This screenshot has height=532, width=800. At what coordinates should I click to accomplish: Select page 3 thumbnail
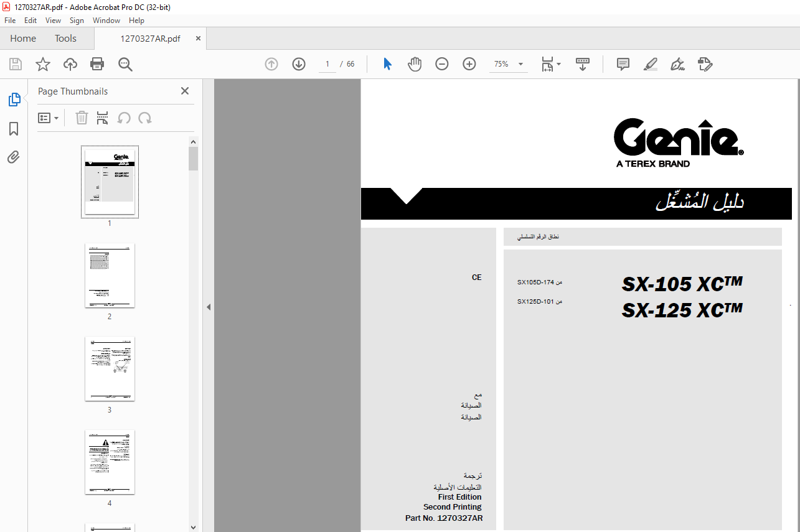[x=110, y=368]
